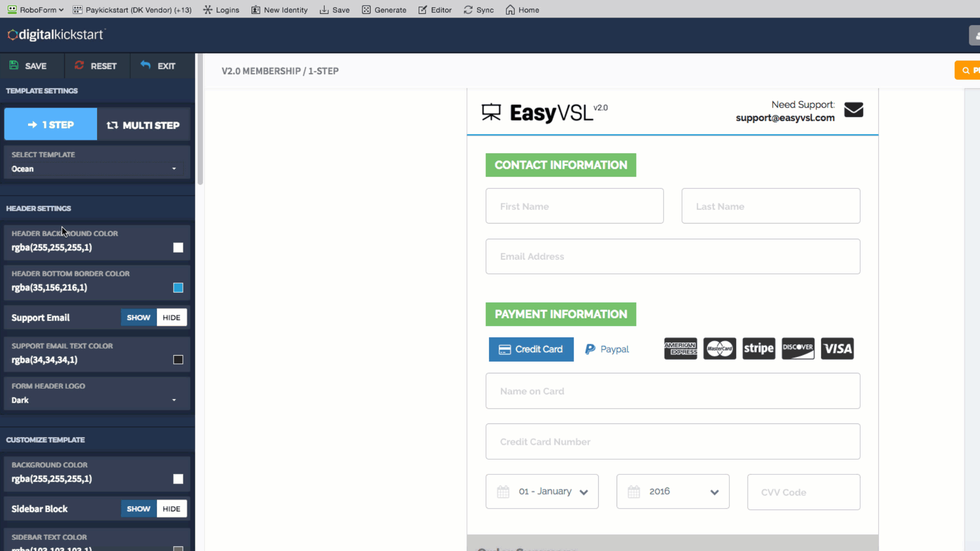Toggle Support Email to Show

tap(138, 317)
